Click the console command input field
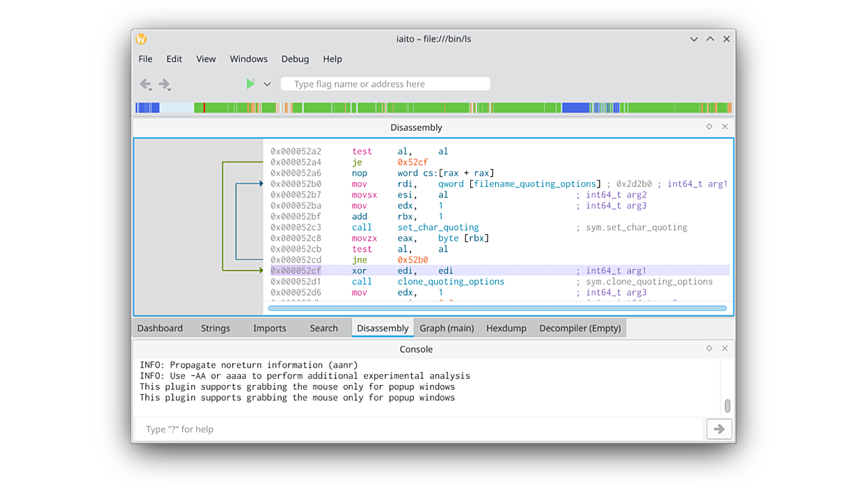Screen dimensions: 868x488 [417, 430]
